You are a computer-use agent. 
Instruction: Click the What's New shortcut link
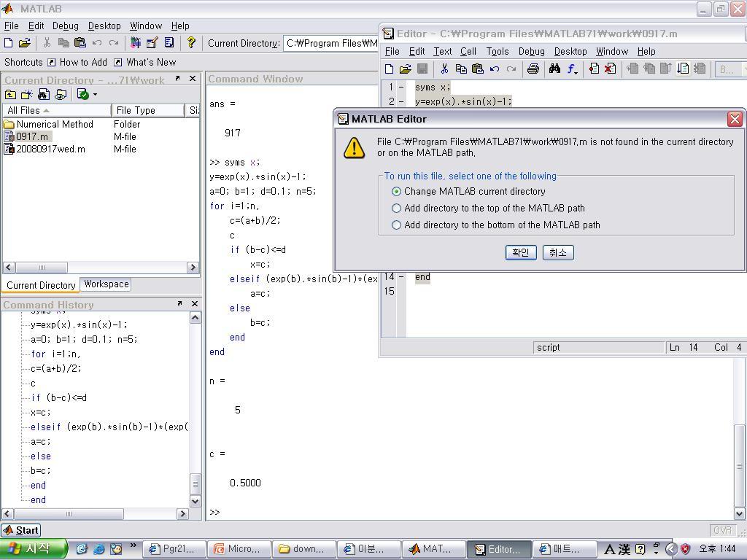click(x=145, y=63)
